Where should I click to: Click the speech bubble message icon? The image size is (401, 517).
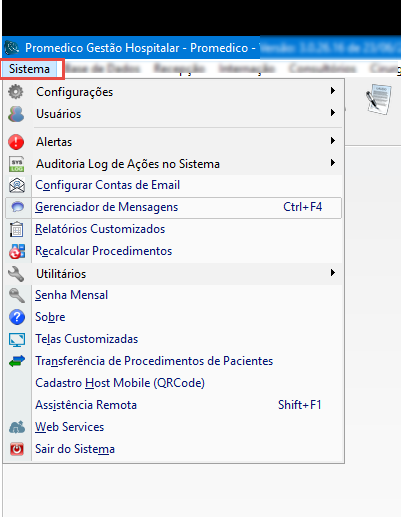pos(17,207)
